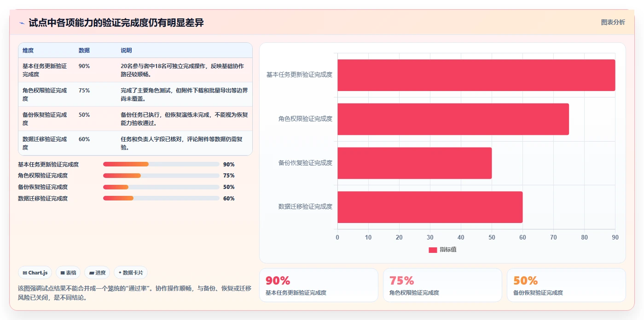Open the 75% data card
644x320 pixels.
click(x=442, y=285)
